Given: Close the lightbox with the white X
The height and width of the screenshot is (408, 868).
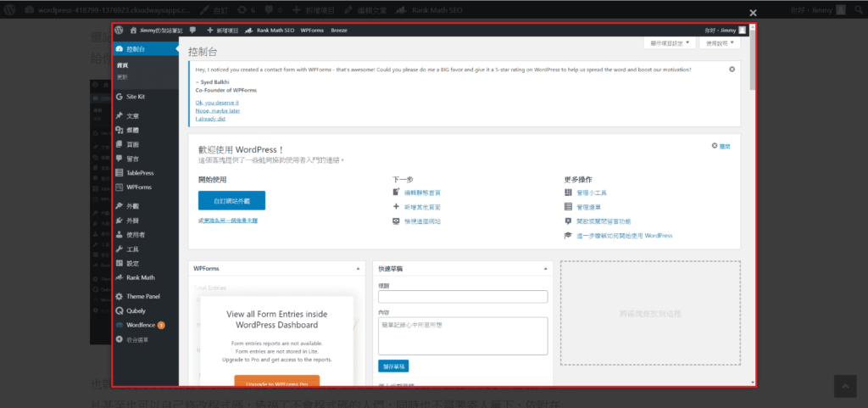Looking at the screenshot, I should 753,13.
